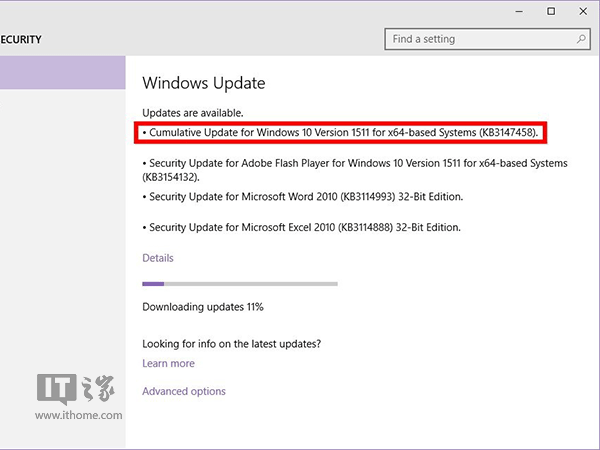Click 'Updates are available.' text

pos(193,113)
